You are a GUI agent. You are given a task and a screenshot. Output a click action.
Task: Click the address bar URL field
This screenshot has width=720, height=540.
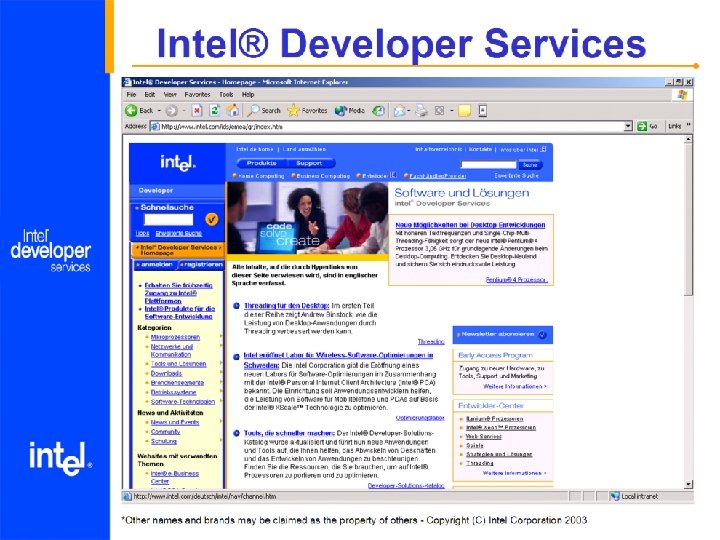pos(392,126)
